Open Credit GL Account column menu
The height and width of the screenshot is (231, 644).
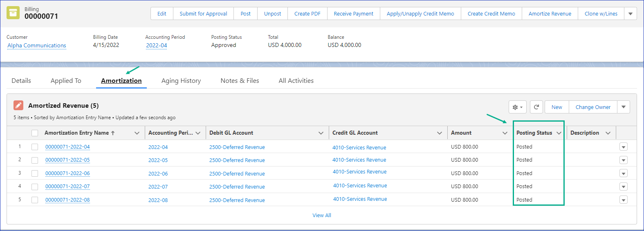tap(440, 133)
